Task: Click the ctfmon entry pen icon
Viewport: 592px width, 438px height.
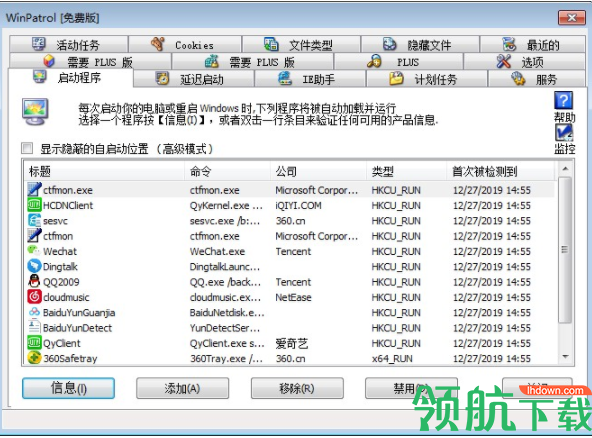Action: coord(34,236)
